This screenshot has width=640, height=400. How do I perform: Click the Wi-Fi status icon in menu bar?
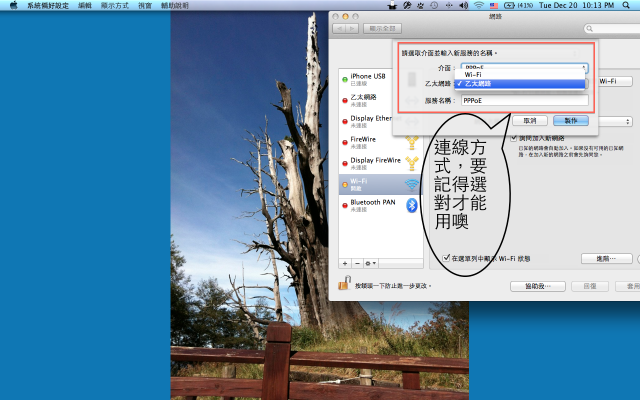click(479, 5)
